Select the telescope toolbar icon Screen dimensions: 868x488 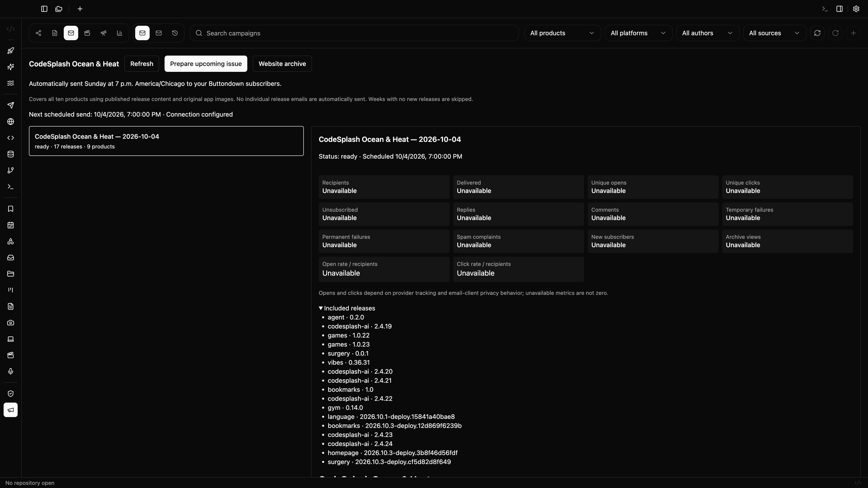click(104, 33)
